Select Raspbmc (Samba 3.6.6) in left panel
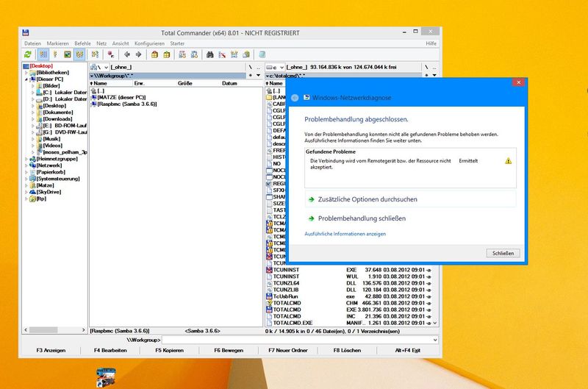 pyautogui.click(x=124, y=104)
